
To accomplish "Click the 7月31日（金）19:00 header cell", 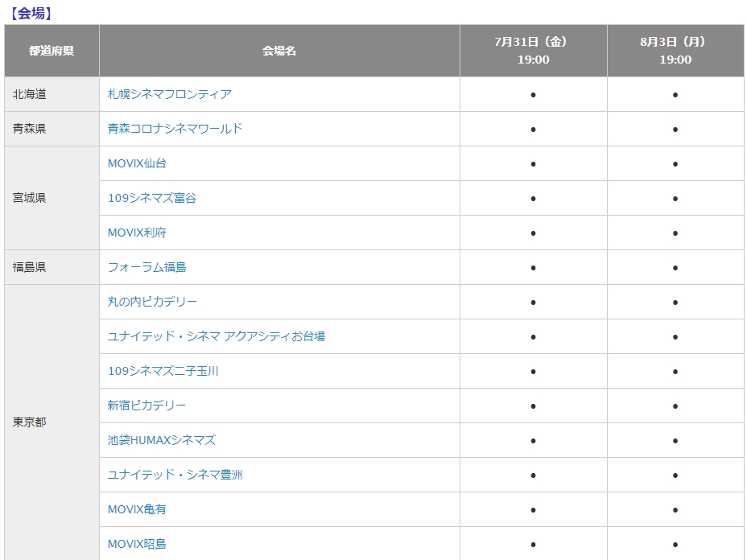I will tap(534, 51).
